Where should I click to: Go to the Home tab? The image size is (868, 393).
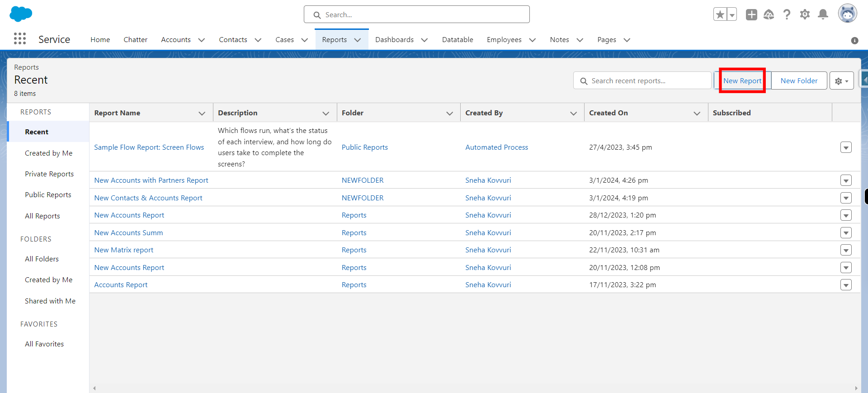coord(100,40)
